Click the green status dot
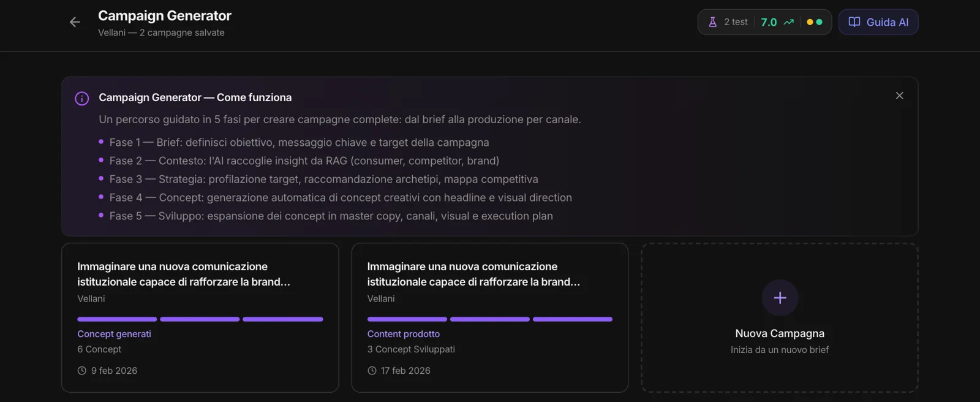Image resolution: width=980 pixels, height=402 pixels. pyautogui.click(x=820, y=22)
